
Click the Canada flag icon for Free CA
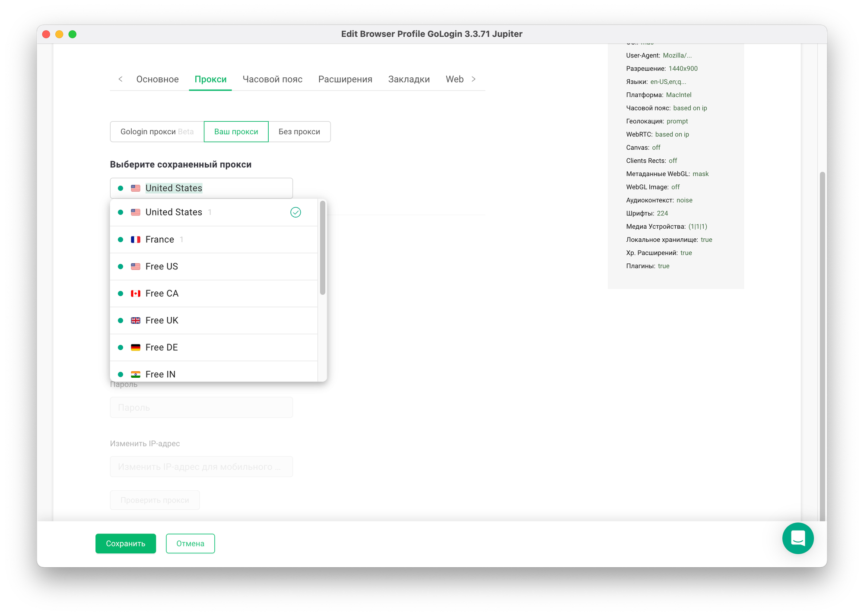pyautogui.click(x=136, y=294)
